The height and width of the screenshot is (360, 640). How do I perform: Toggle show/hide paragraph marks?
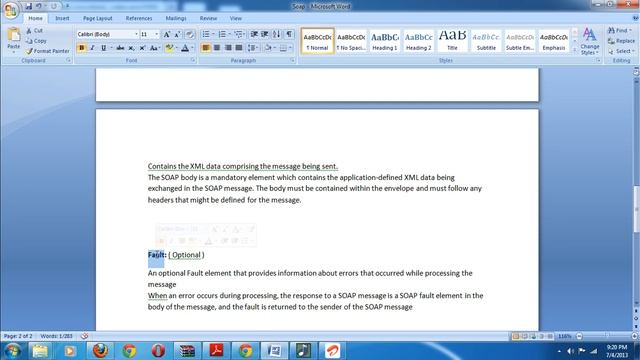coord(289,34)
